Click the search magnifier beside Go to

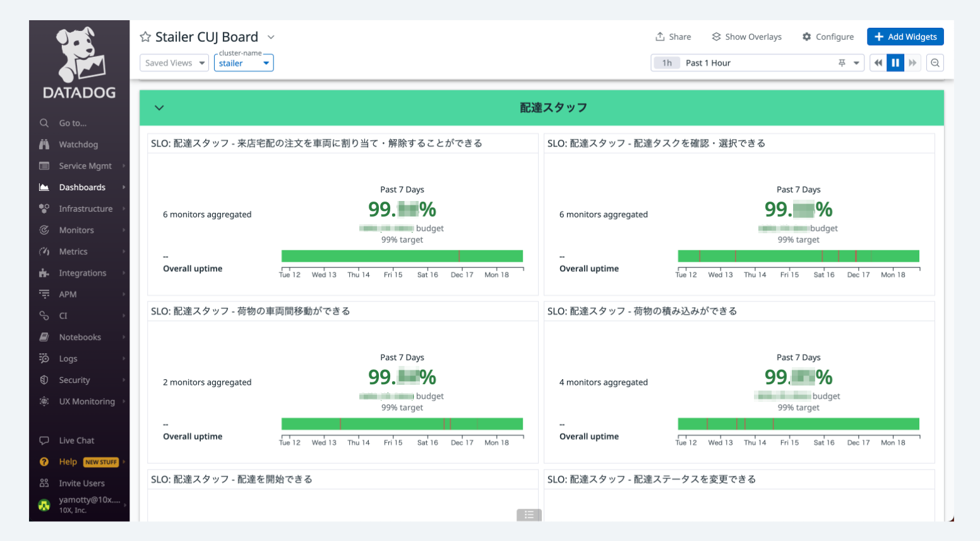(44, 123)
